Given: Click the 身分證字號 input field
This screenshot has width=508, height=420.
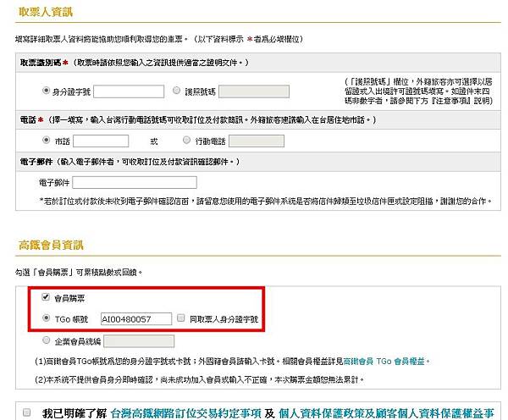Looking at the screenshot, I should [129, 91].
